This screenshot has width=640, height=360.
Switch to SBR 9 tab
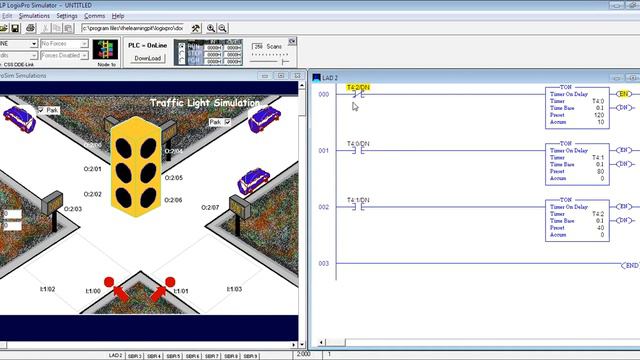[x=251, y=356]
